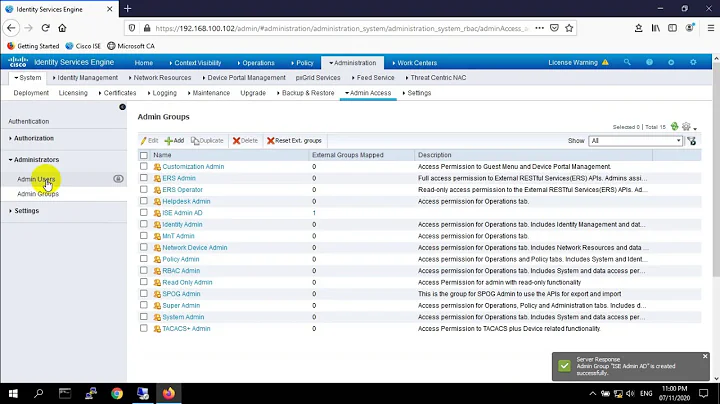Tick the TACACS+ Admin checkbox

144,328
